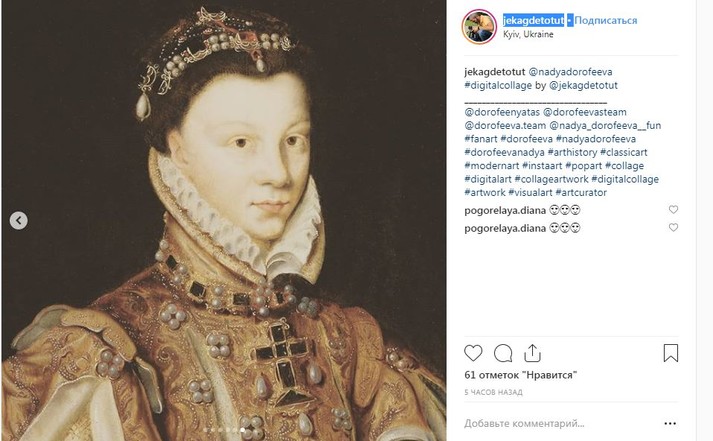The image size is (713, 441).
Task: Like the post with heart icon
Action: click(475, 353)
